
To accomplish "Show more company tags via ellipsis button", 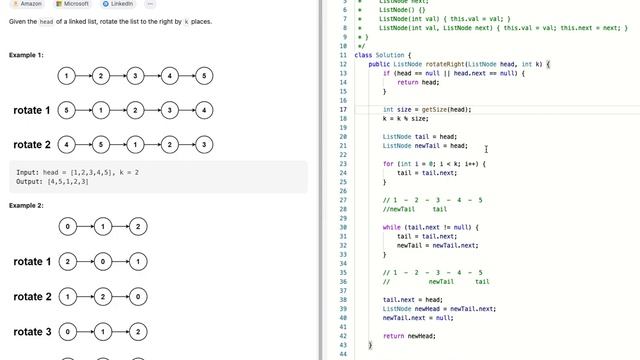I will coord(150,4).
